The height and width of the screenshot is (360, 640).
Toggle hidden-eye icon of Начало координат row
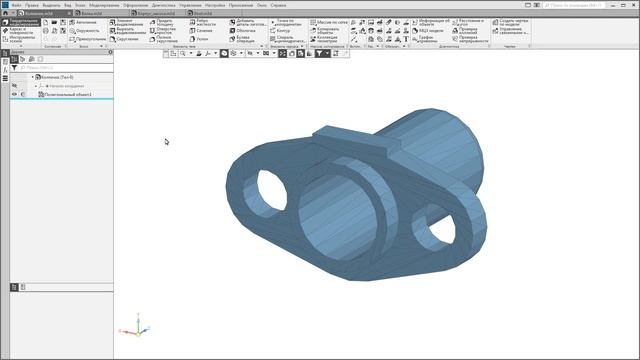[x=14, y=86]
